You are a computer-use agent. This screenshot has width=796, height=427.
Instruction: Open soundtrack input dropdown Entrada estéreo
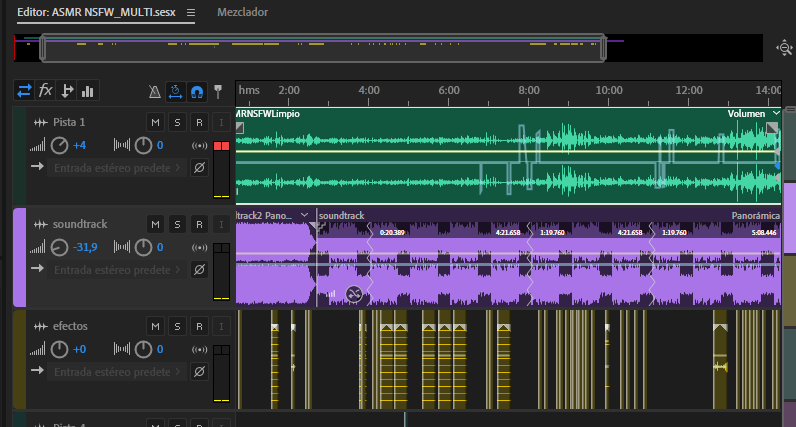coord(117,270)
